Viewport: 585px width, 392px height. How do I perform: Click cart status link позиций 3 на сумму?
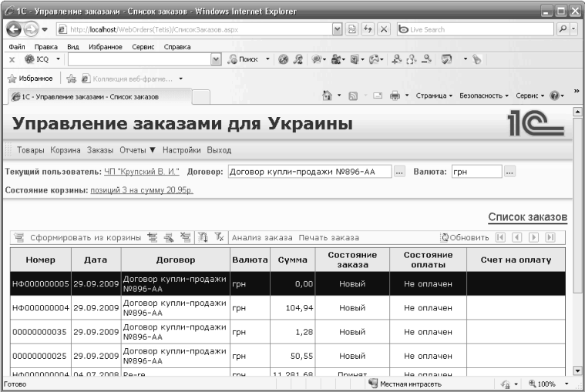click(x=142, y=190)
